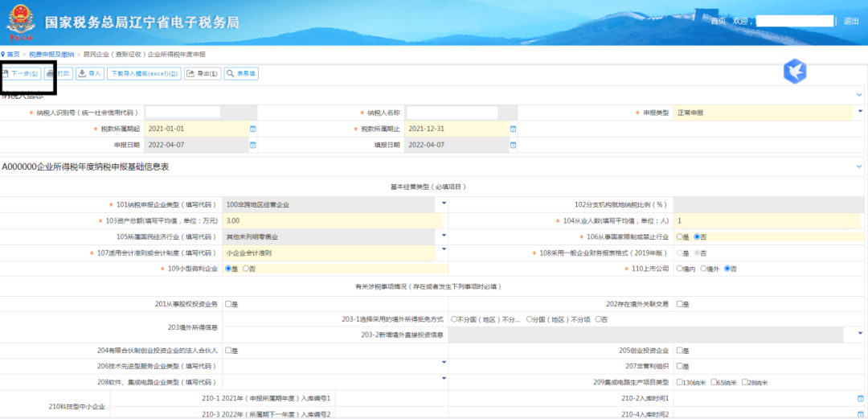Click the 103资产总额 input field
The height and width of the screenshot is (419, 868).
(333, 220)
